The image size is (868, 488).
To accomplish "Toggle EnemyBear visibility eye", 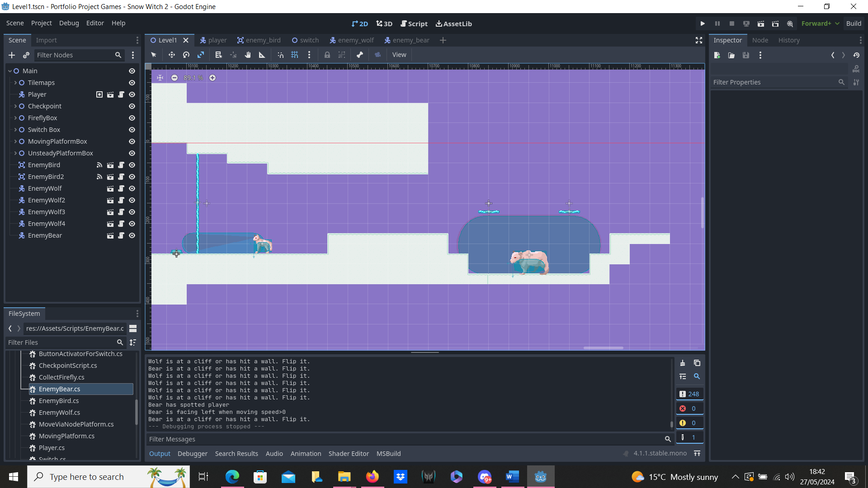I will 132,235.
